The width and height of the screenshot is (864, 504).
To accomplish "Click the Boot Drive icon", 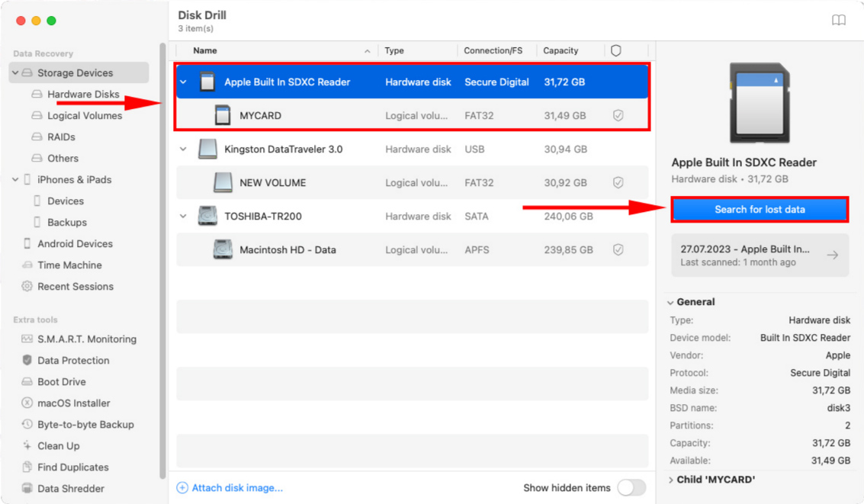I will point(27,381).
